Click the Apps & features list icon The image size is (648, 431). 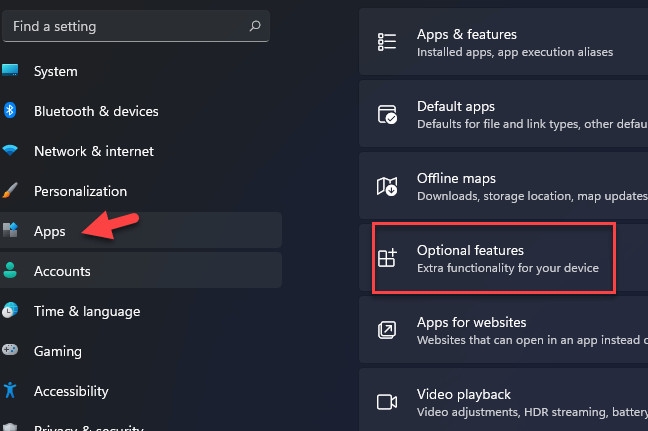(x=387, y=42)
